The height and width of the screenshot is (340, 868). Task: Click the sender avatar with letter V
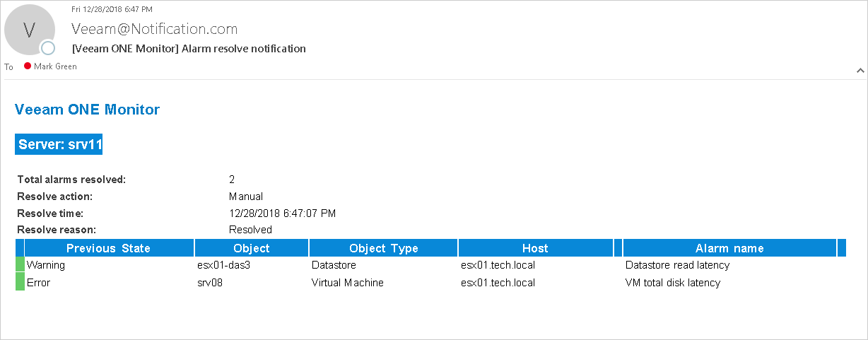[30, 30]
